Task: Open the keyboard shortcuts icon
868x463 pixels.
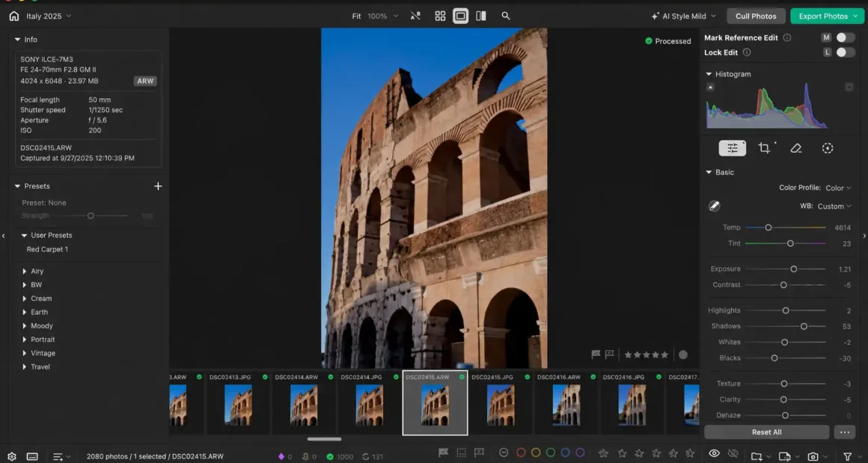Action: click(32, 456)
